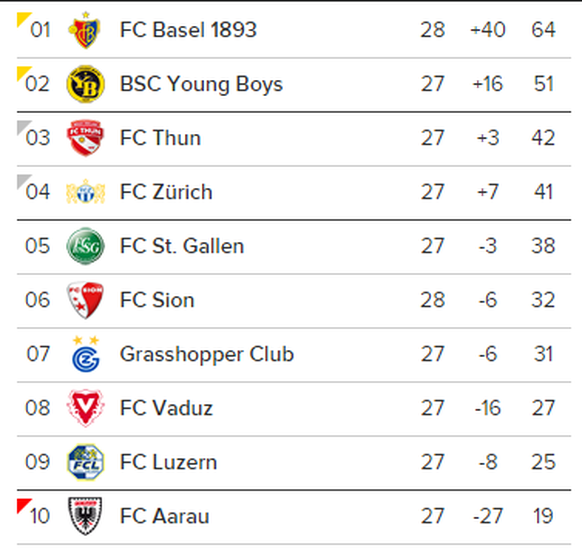Screen dimensions: 582x548
Task: Click the yellow marker beside rank 01
Action: point(22,19)
